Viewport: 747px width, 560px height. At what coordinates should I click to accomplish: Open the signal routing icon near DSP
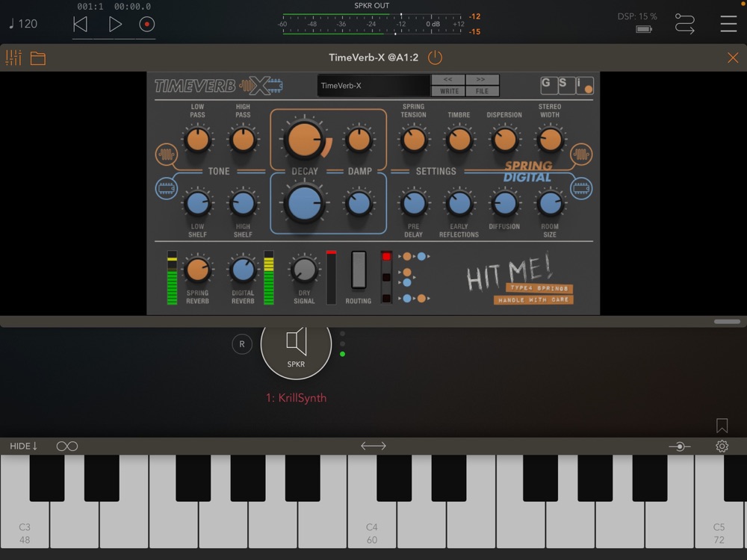coord(684,23)
